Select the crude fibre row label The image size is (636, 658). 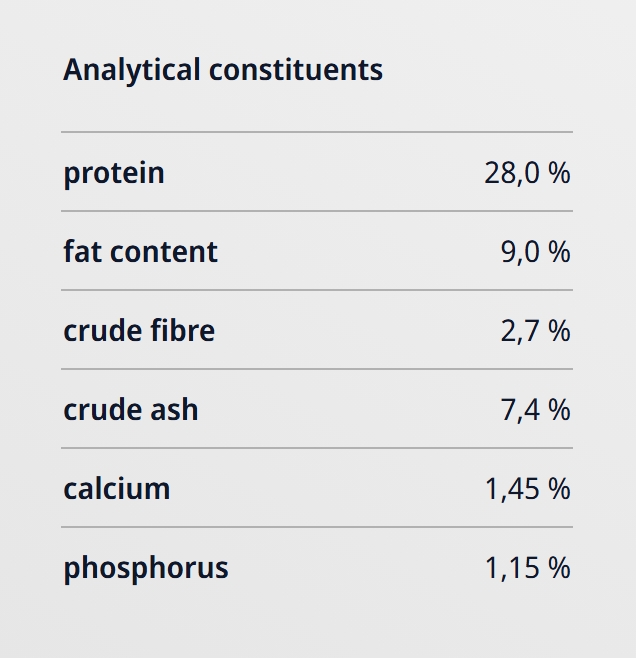(x=139, y=331)
